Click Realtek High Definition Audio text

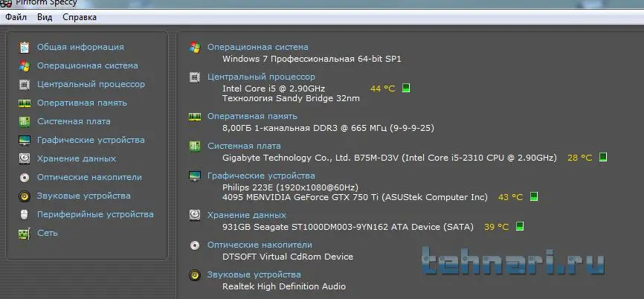[284, 286]
